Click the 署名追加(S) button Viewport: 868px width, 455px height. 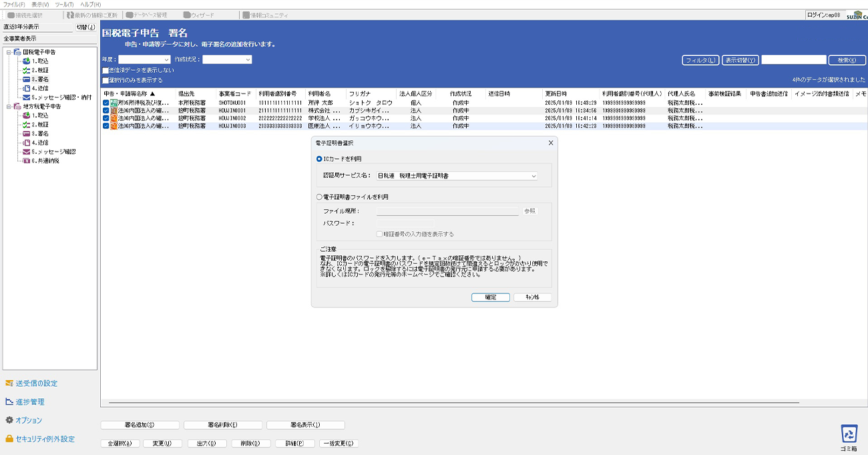140,425
